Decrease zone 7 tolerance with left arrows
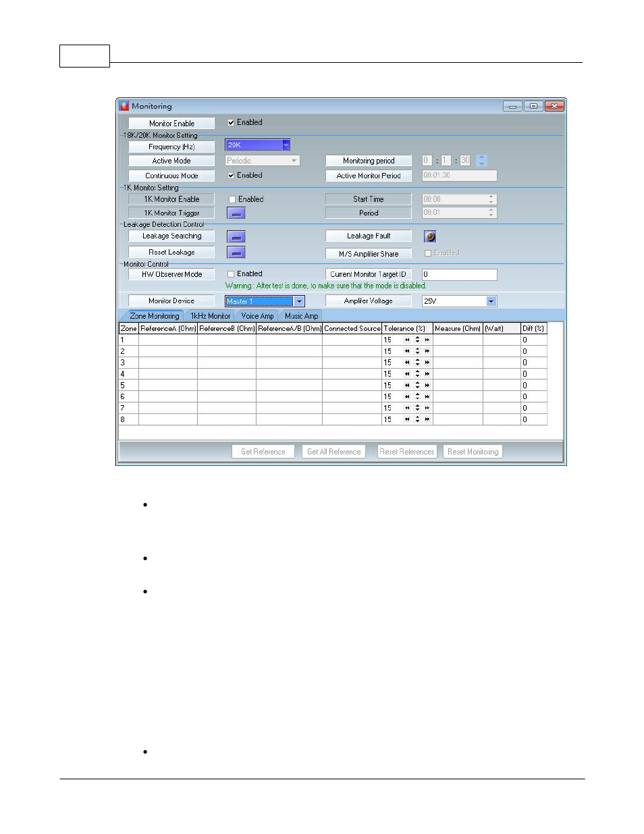 coord(407,408)
